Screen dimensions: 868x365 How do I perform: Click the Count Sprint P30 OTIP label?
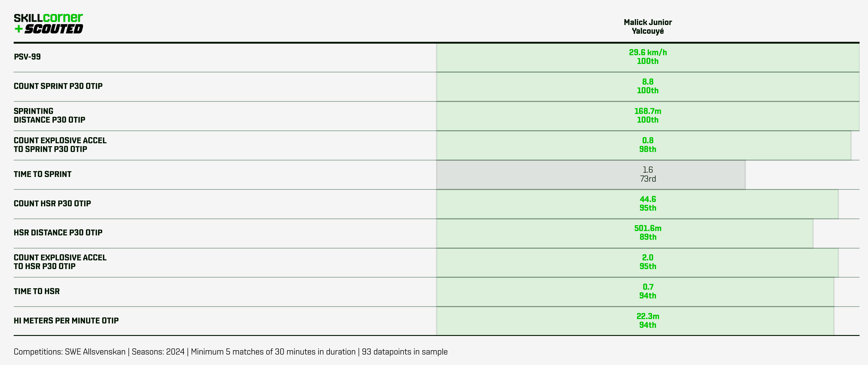[58, 86]
